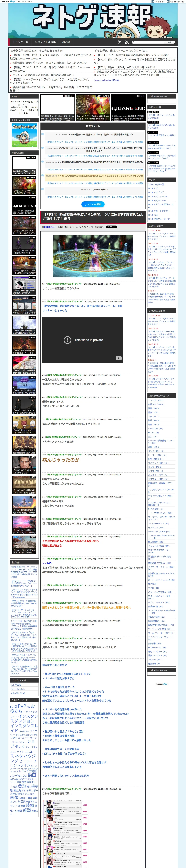Click the speech bubble icon beside >>431 comment

43,176
